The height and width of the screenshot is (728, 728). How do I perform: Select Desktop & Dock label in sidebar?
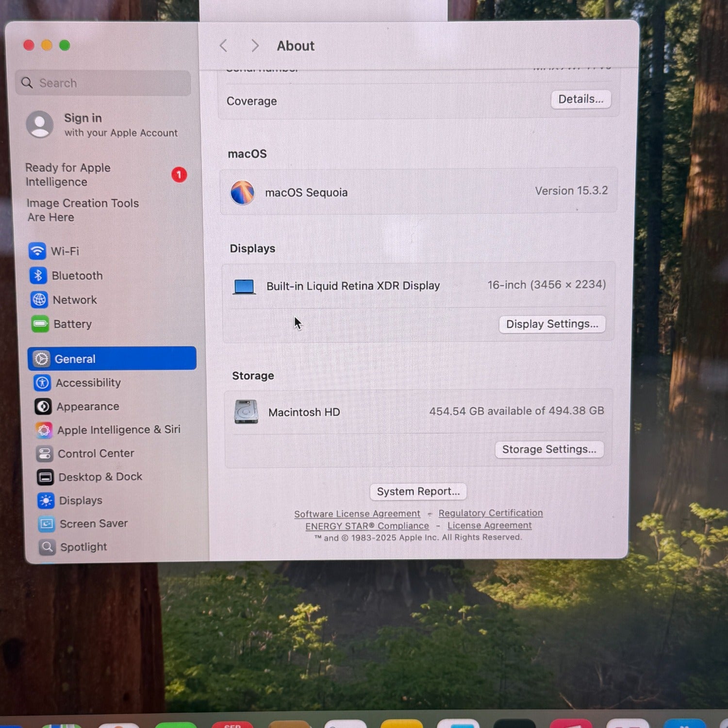pos(100,477)
